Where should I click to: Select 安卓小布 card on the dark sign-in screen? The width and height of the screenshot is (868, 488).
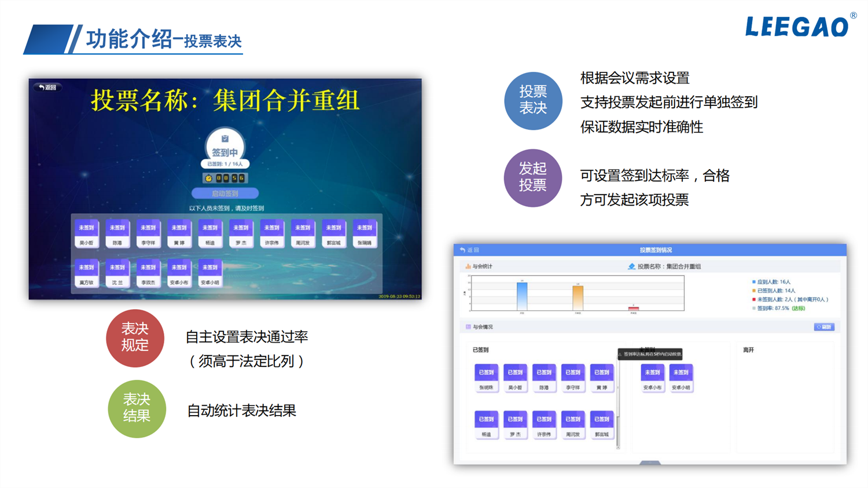(x=179, y=273)
